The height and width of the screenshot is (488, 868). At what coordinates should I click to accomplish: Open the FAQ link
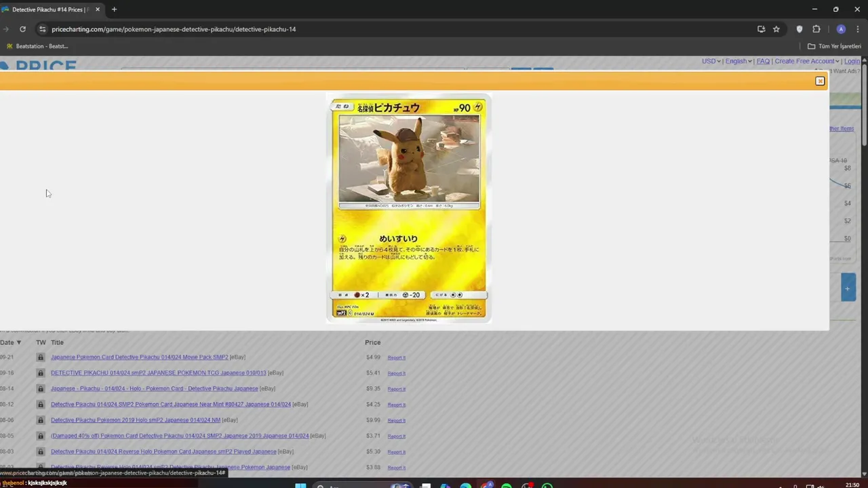(x=763, y=61)
